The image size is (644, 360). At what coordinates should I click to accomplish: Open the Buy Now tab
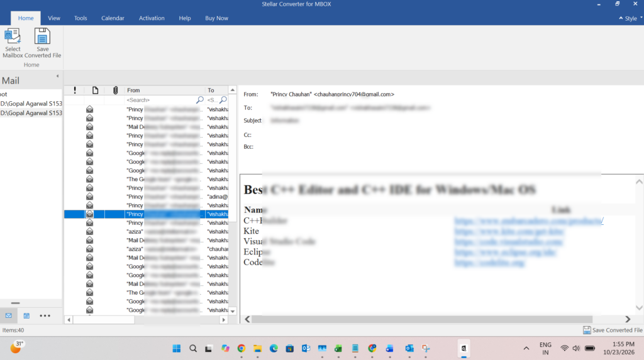pos(216,18)
